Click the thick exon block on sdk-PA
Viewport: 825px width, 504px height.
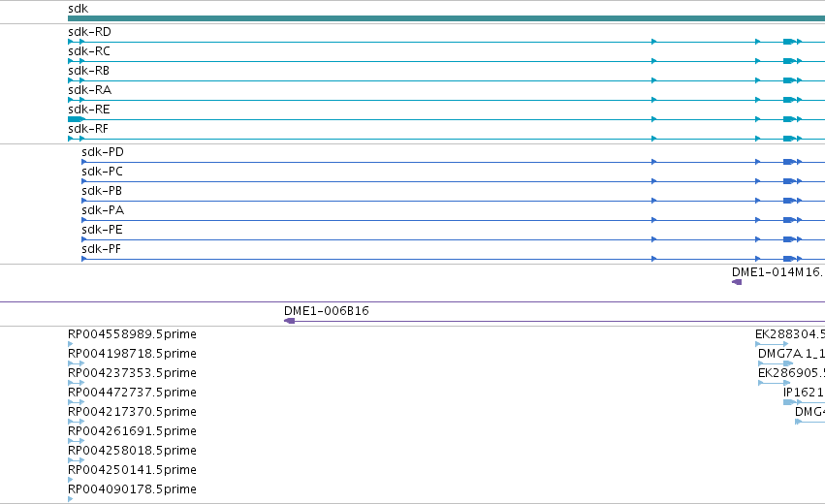click(x=789, y=220)
